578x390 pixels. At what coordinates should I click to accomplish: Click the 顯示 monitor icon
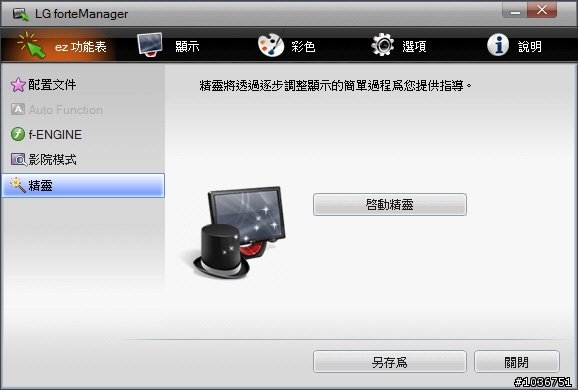pyautogui.click(x=150, y=45)
